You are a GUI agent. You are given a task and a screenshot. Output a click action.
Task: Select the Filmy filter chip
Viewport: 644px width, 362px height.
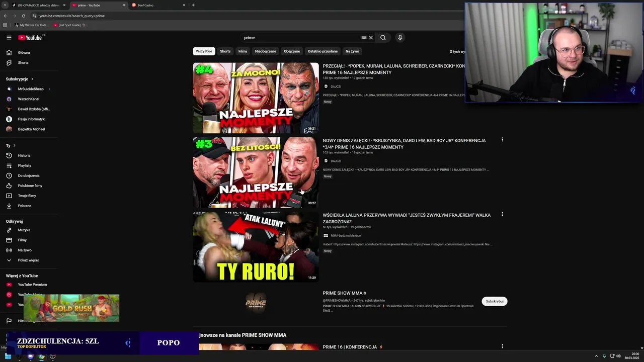243,51
